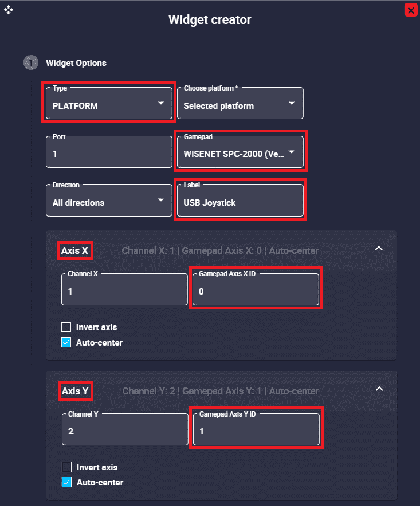Enable Invert axis for Axis X
The height and width of the screenshot is (506, 420).
(x=66, y=327)
